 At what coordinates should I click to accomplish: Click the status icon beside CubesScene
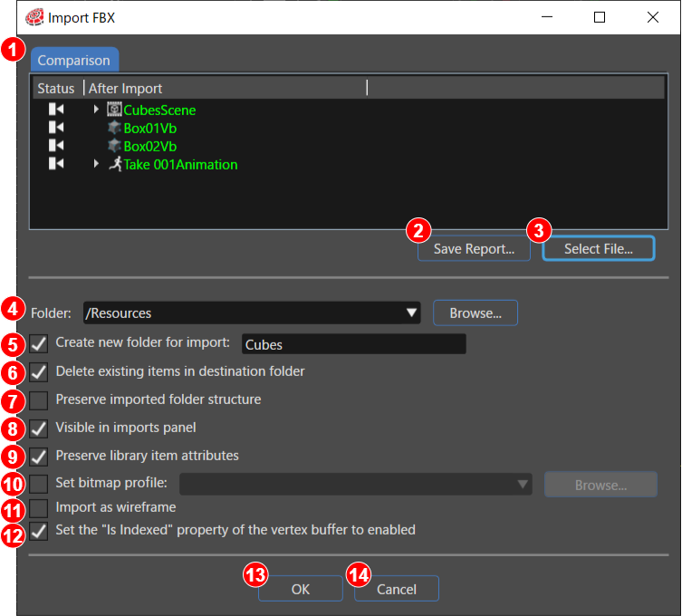point(56,109)
